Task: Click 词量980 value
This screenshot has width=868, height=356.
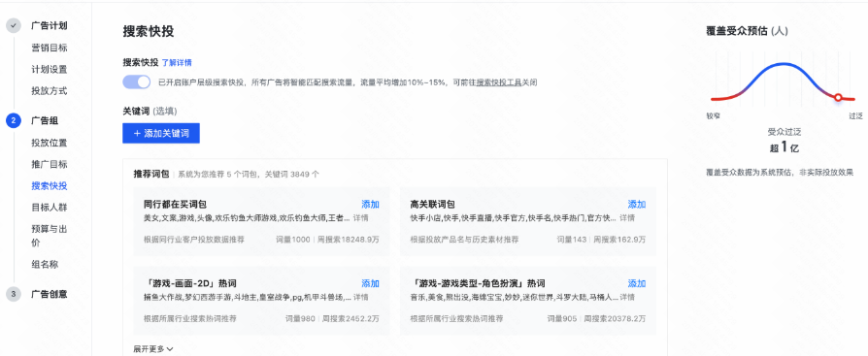Action: coord(300,319)
